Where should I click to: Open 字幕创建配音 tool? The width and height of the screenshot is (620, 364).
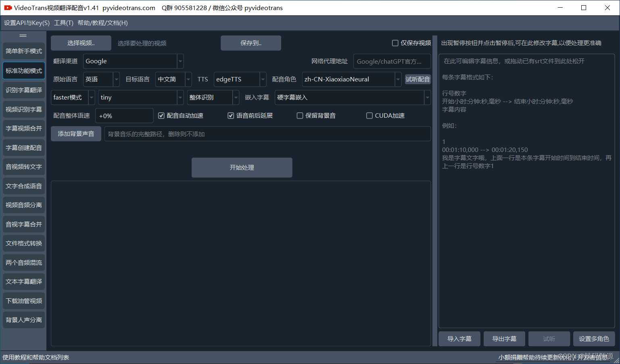[x=24, y=148]
